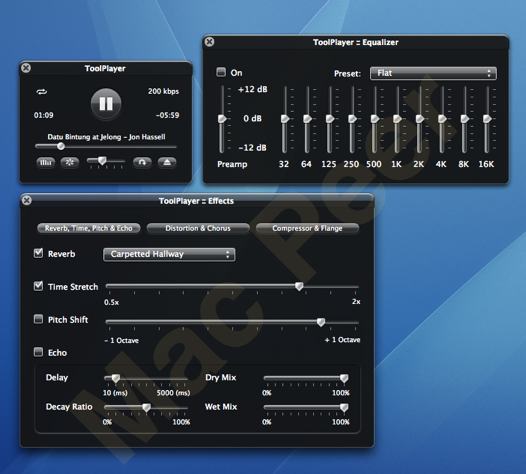Click the 250 Hz band slider handle
Image resolution: width=526 pixels, height=474 pixels.
(x=352, y=119)
